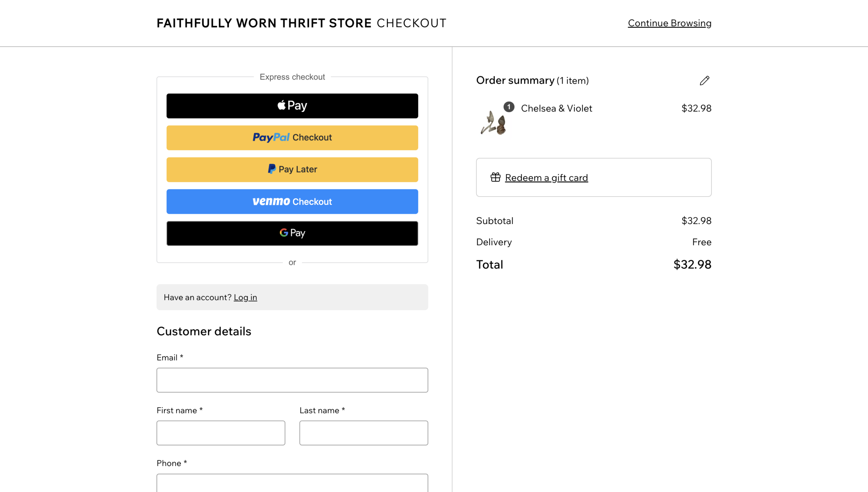Click the gift card icon
Viewport: 868px width, 492px height.
[x=495, y=177]
